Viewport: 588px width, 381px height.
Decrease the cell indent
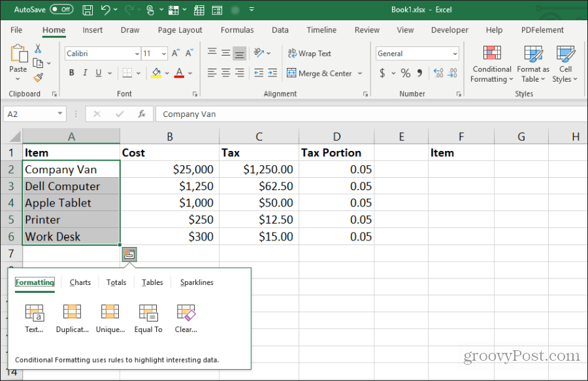tap(259, 73)
